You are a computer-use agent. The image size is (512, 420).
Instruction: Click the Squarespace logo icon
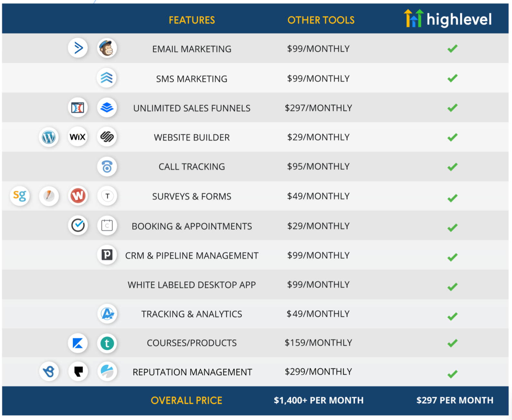(107, 137)
